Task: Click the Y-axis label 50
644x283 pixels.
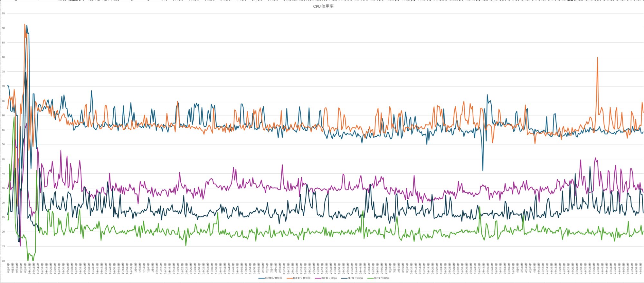Action: click(x=3, y=144)
